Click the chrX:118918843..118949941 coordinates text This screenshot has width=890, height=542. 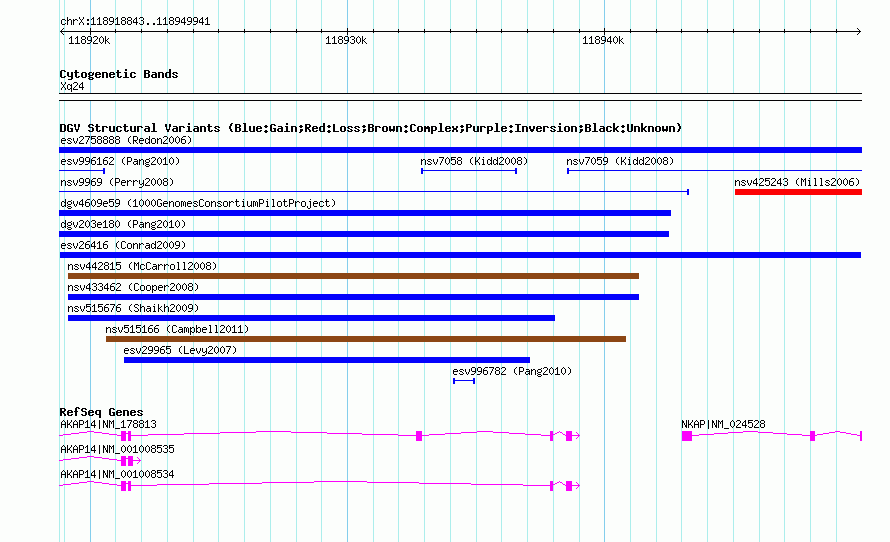click(135, 22)
